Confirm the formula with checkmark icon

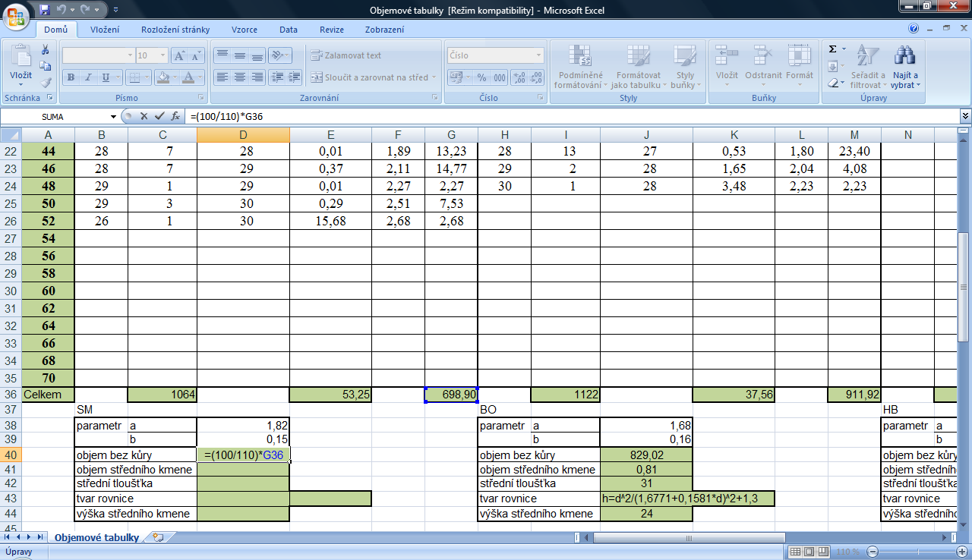pyautogui.click(x=159, y=116)
